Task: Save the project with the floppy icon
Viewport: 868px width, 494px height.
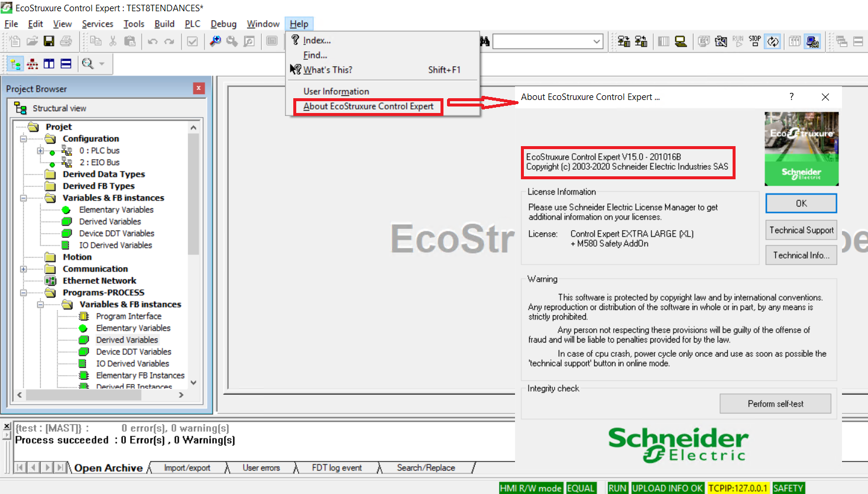Action: coord(49,41)
